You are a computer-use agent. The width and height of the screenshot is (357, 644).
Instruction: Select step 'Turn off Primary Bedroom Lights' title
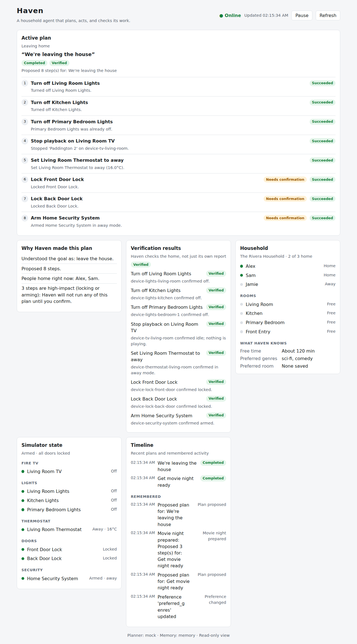click(x=72, y=122)
